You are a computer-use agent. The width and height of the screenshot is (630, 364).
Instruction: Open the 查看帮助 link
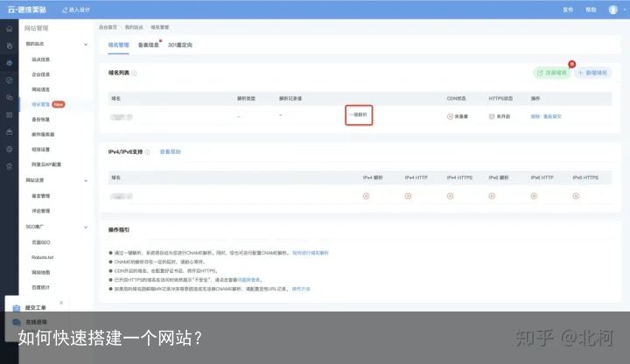pos(171,152)
